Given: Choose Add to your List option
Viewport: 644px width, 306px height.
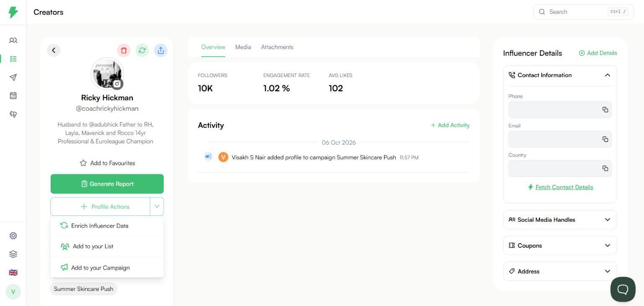Looking at the screenshot, I should (107, 246).
